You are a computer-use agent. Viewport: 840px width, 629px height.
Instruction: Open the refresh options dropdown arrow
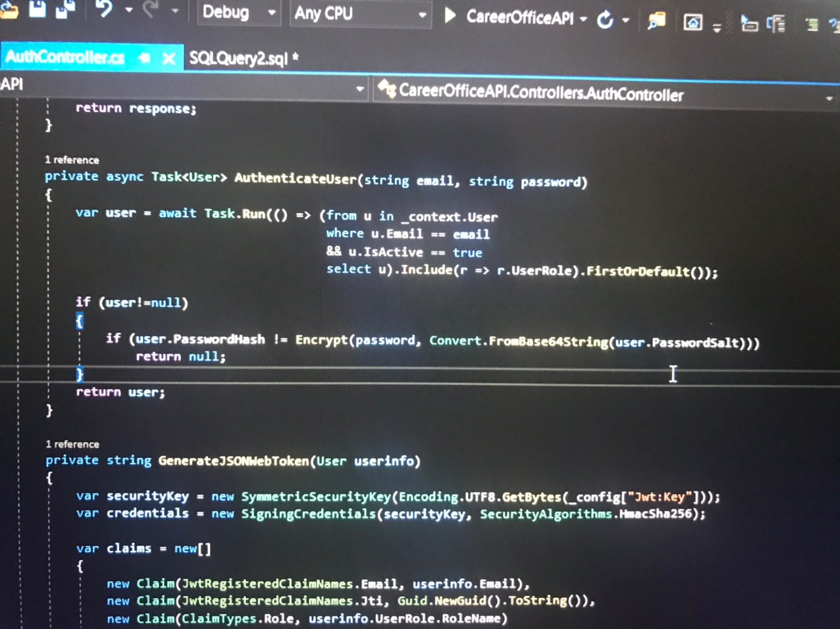click(x=625, y=20)
